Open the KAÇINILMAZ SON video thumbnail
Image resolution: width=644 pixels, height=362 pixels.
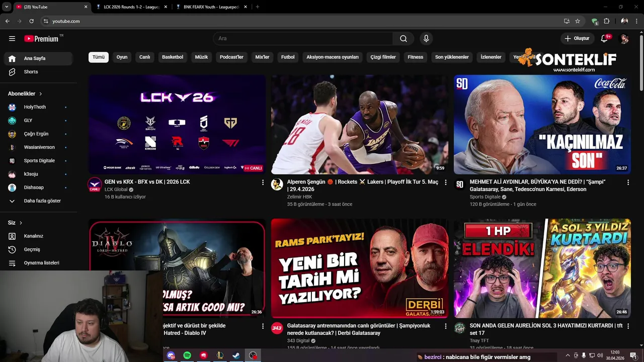coord(542,125)
